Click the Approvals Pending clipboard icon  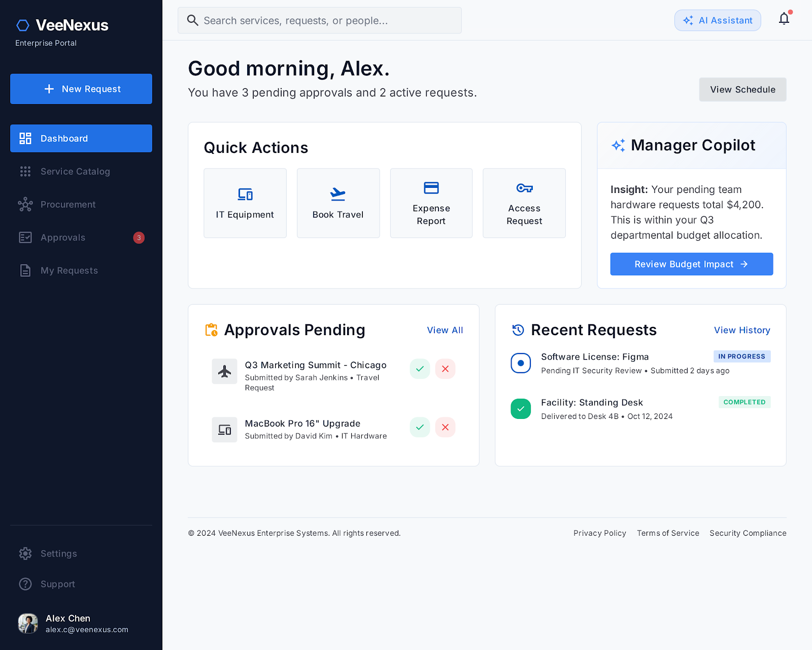pyautogui.click(x=211, y=330)
